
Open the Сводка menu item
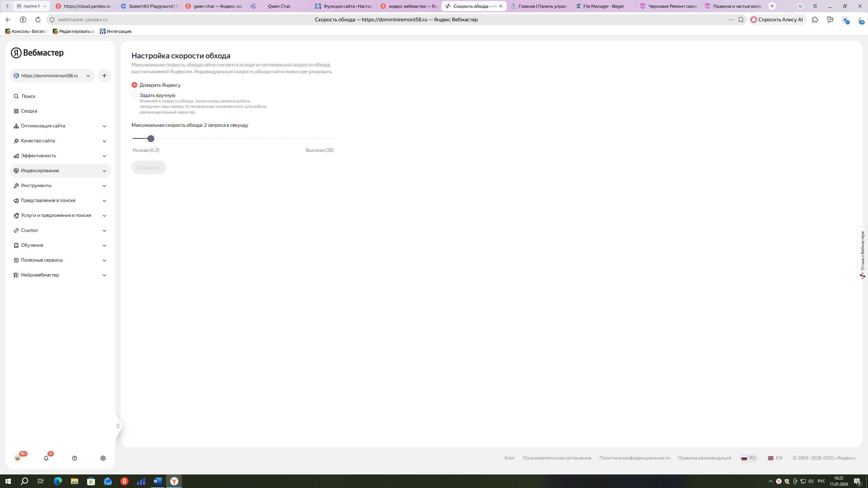29,111
